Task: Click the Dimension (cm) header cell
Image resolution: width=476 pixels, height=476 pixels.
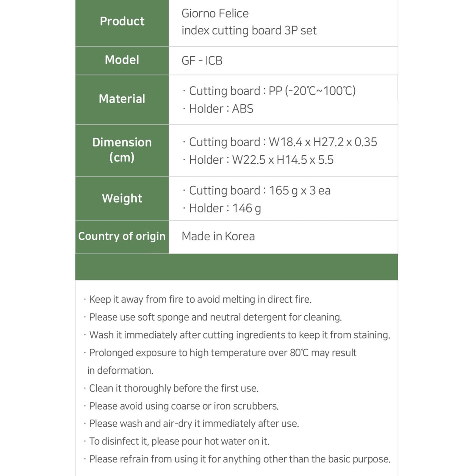Action: (x=122, y=150)
